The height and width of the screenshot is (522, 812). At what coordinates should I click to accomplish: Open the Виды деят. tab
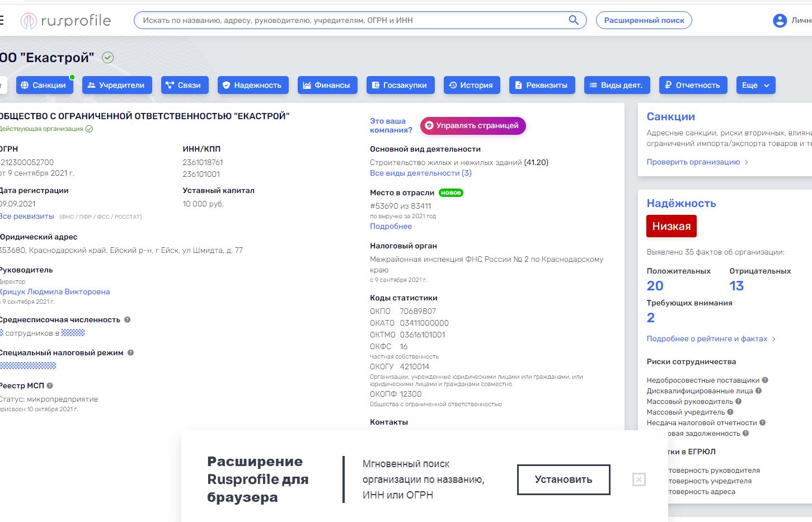tap(617, 85)
